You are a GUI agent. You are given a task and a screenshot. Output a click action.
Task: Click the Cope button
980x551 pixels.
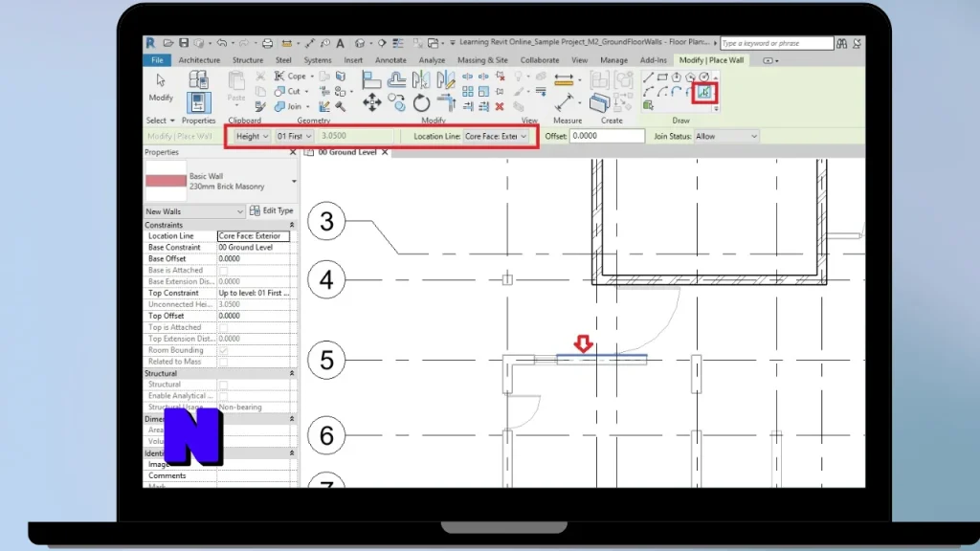click(289, 77)
